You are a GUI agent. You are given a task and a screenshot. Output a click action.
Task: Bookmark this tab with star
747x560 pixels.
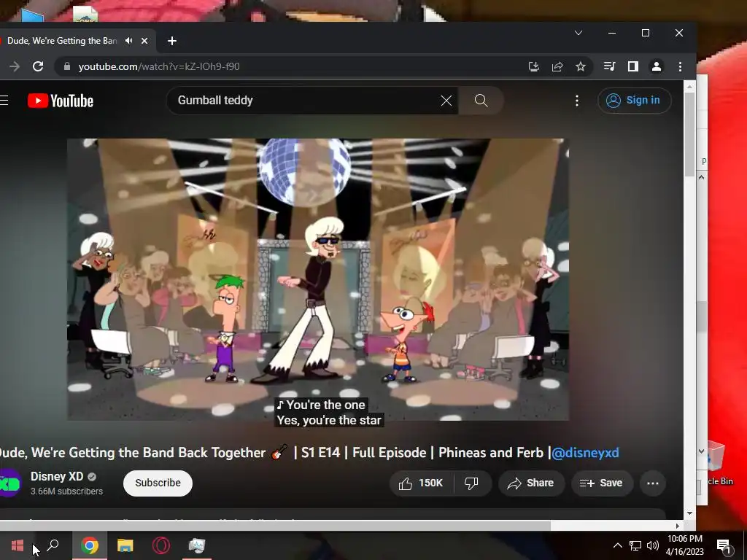(x=580, y=66)
